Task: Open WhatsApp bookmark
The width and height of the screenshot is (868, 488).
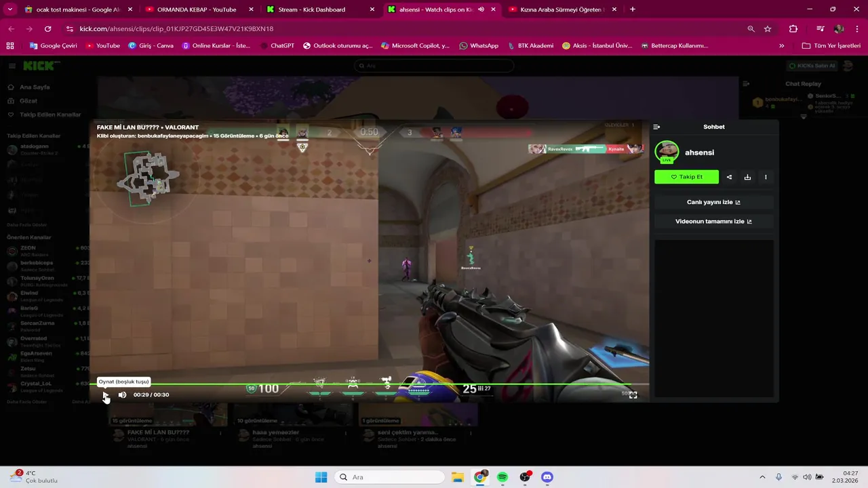Action: coord(479,45)
